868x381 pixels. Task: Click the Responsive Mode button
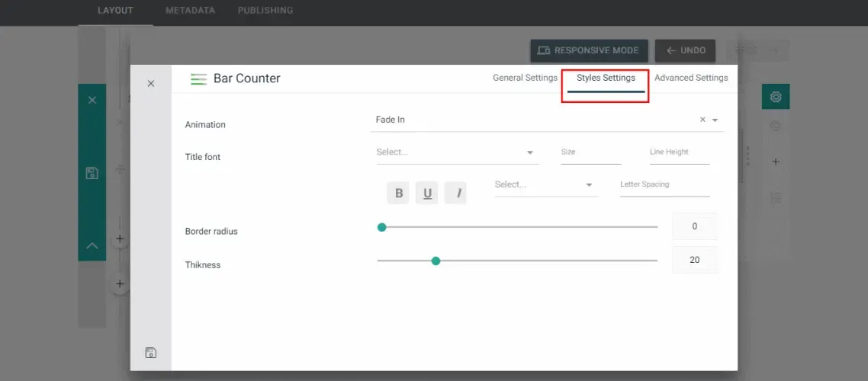coord(589,50)
